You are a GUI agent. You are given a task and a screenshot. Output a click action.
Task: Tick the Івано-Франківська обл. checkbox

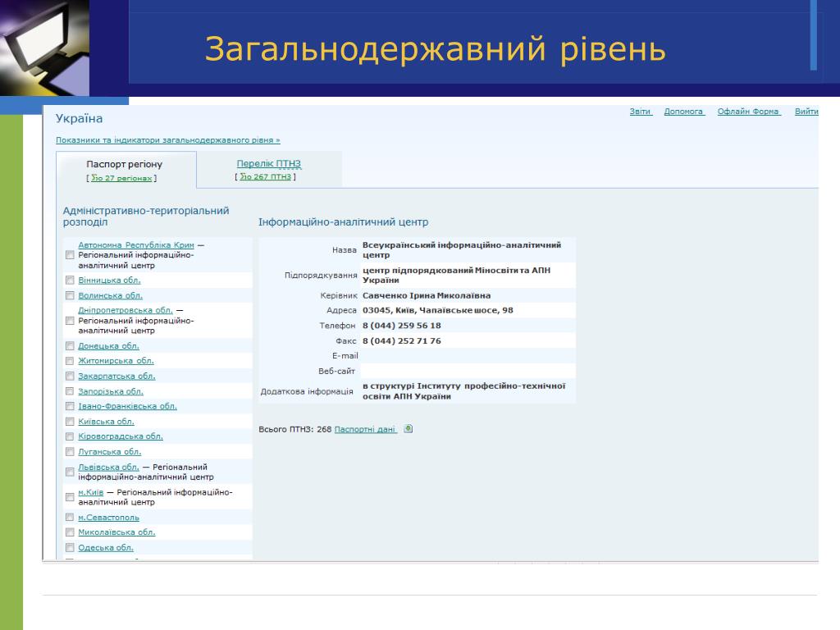pos(70,406)
